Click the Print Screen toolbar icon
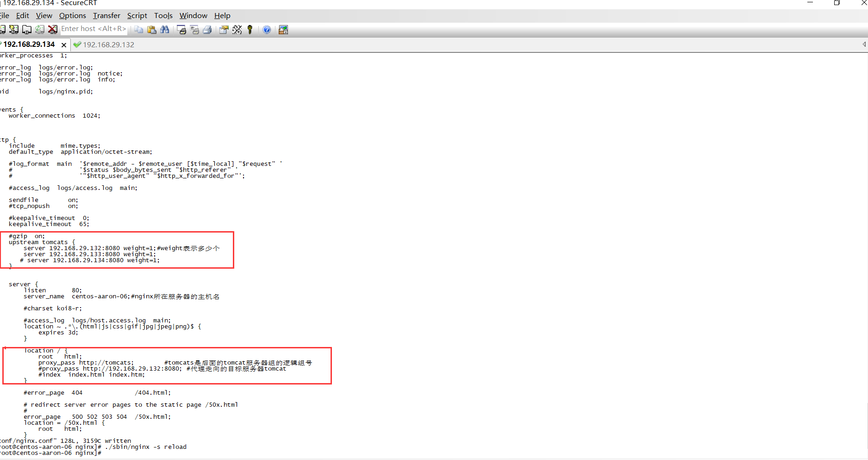868x460 pixels. click(x=181, y=30)
